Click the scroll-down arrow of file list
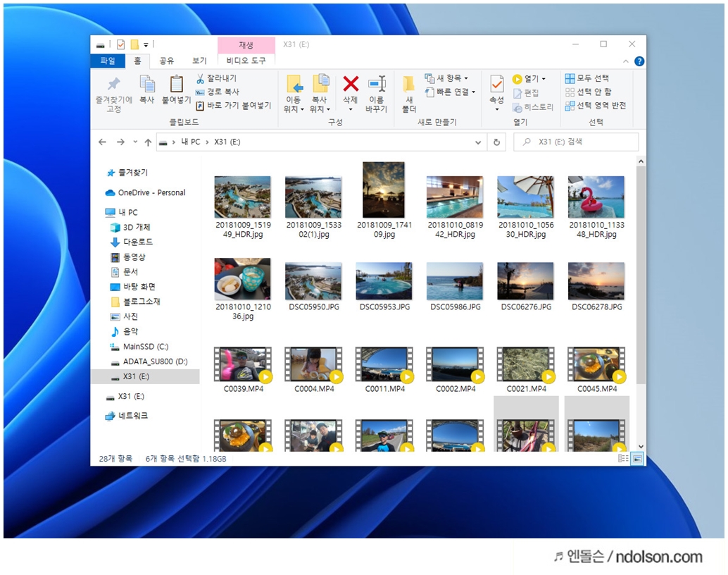The image size is (728, 575). [x=641, y=447]
